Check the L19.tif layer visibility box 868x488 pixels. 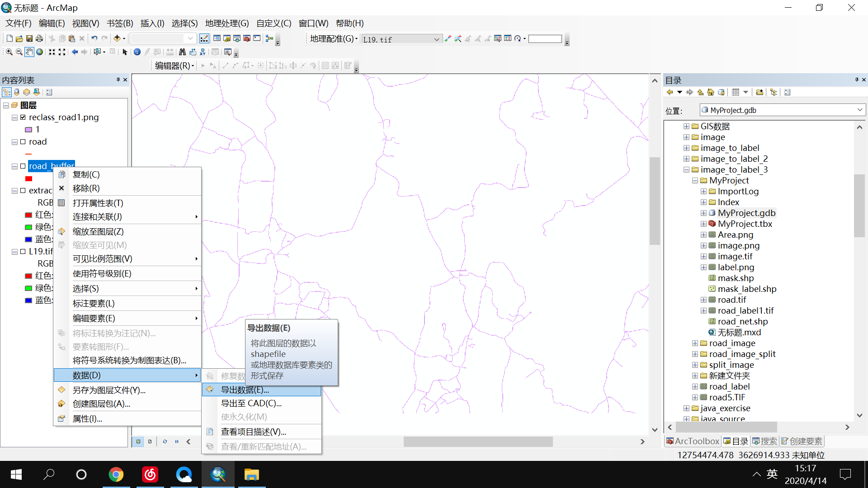[23, 251]
